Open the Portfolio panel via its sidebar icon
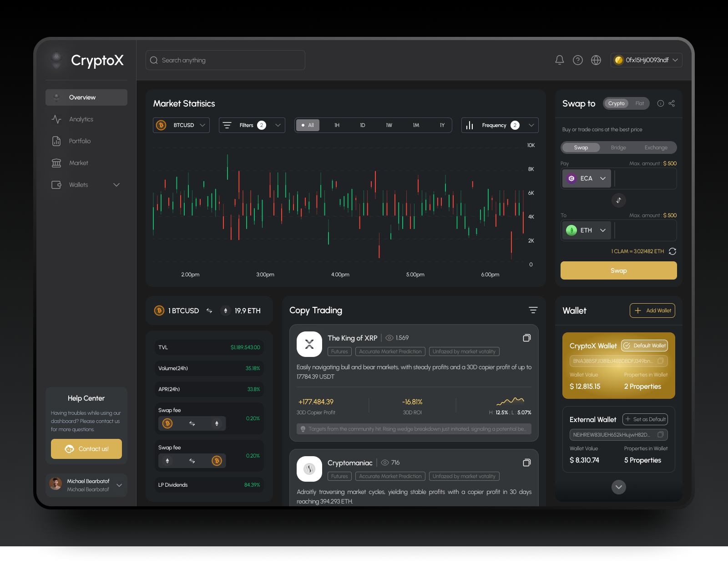Viewport: 728px width, 565px height. click(x=56, y=141)
